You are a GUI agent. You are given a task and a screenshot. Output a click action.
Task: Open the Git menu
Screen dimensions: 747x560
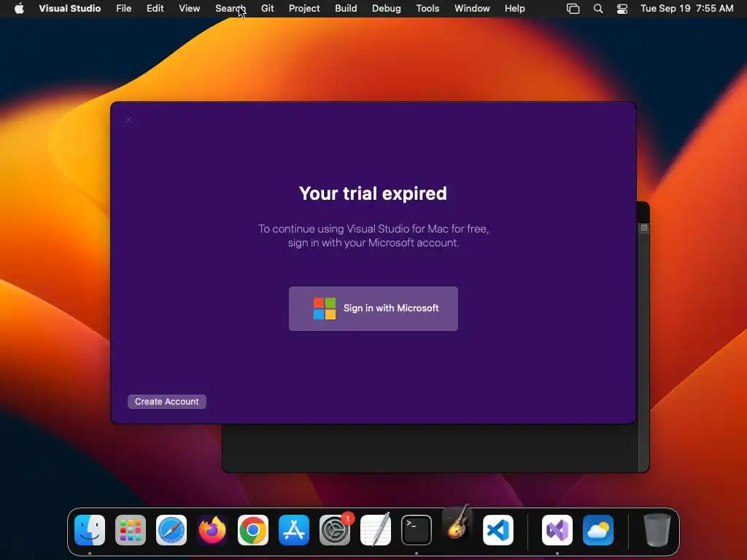click(267, 9)
